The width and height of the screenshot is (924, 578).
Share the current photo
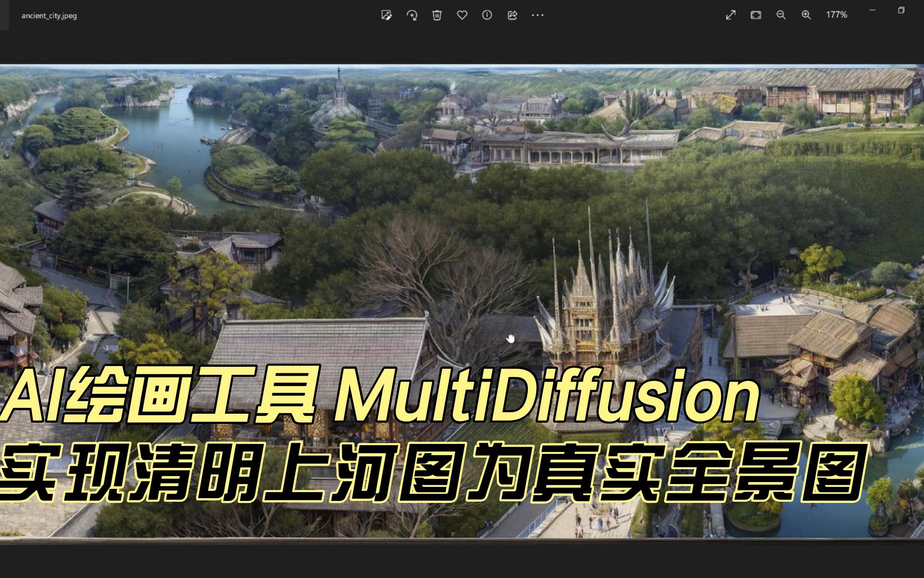pos(513,15)
